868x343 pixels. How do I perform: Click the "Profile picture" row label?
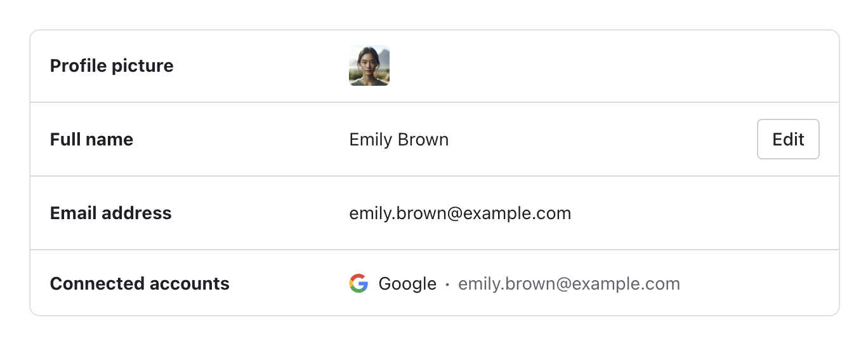112,66
